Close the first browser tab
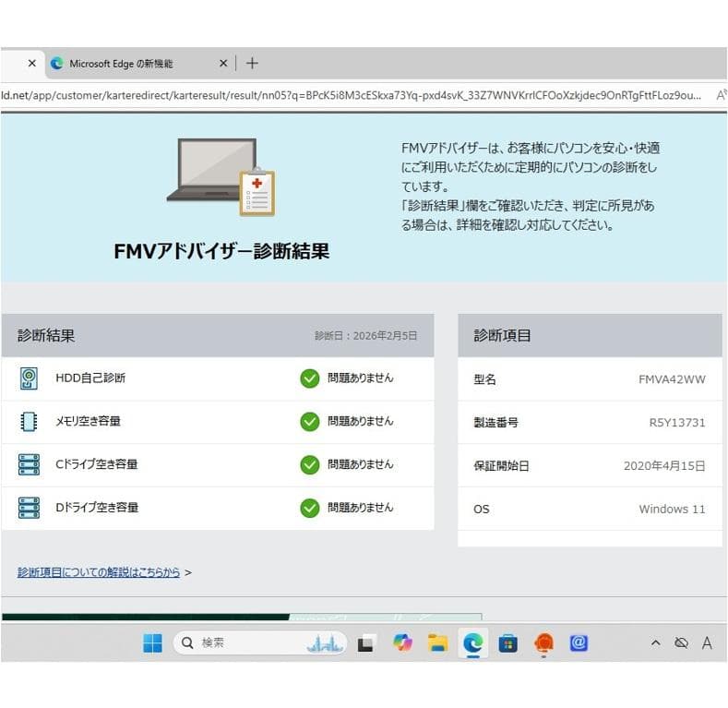The height and width of the screenshot is (708, 728). (x=32, y=63)
